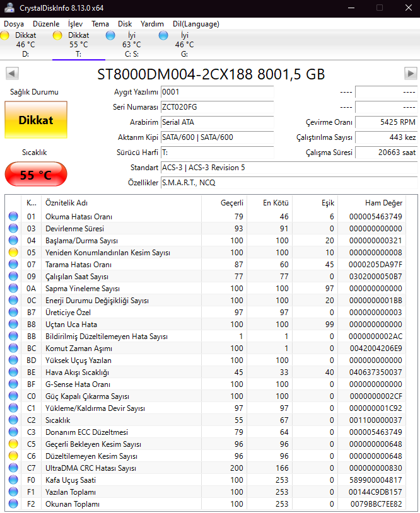Click the Aktarım Kipi field SATA/600

(217, 137)
